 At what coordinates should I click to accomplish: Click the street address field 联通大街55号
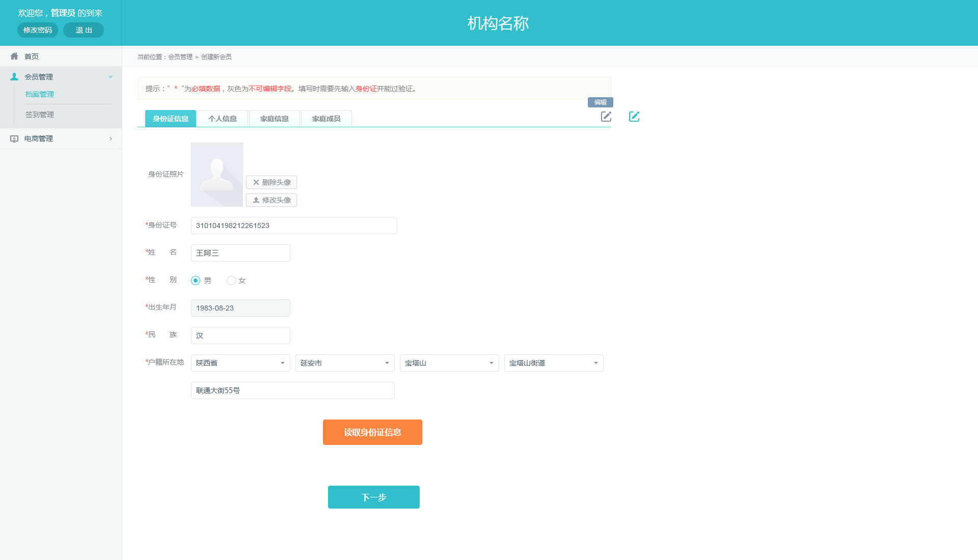293,390
